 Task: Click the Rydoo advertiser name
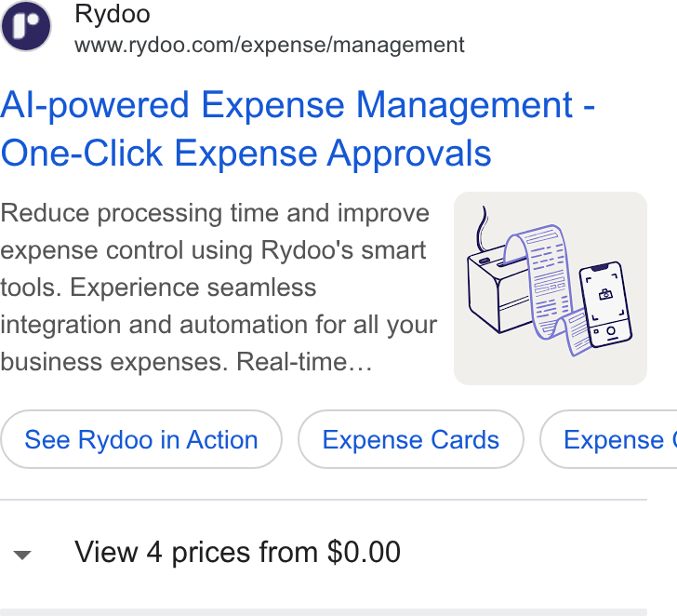(113, 14)
